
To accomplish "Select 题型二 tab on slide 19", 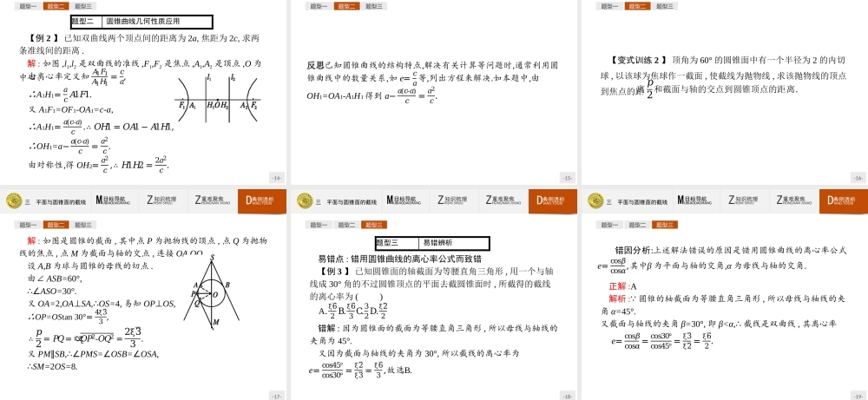I will (638, 225).
